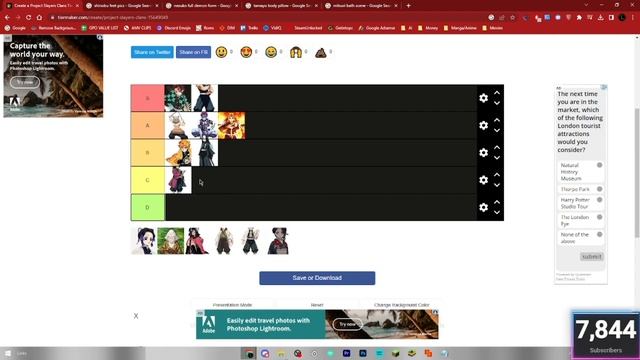Image resolution: width=640 pixels, height=360 pixels.
Task: Select the Natural History Museum poll option
Action: [x=580, y=172]
